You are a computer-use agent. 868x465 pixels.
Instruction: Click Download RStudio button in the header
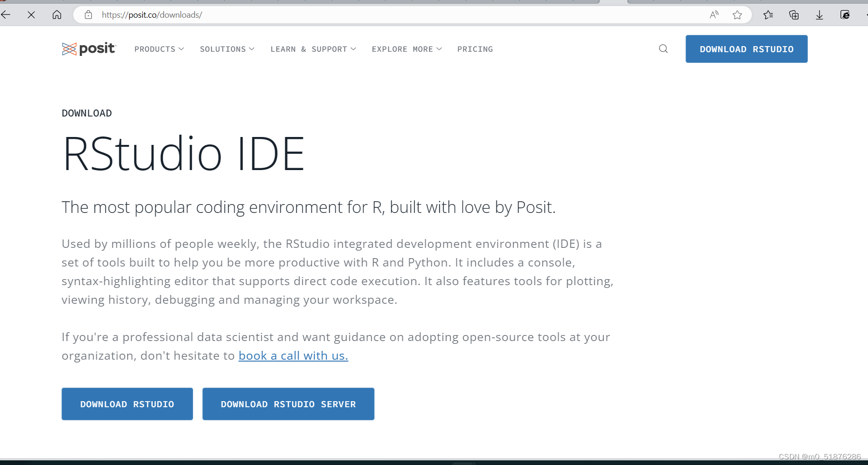[746, 49]
